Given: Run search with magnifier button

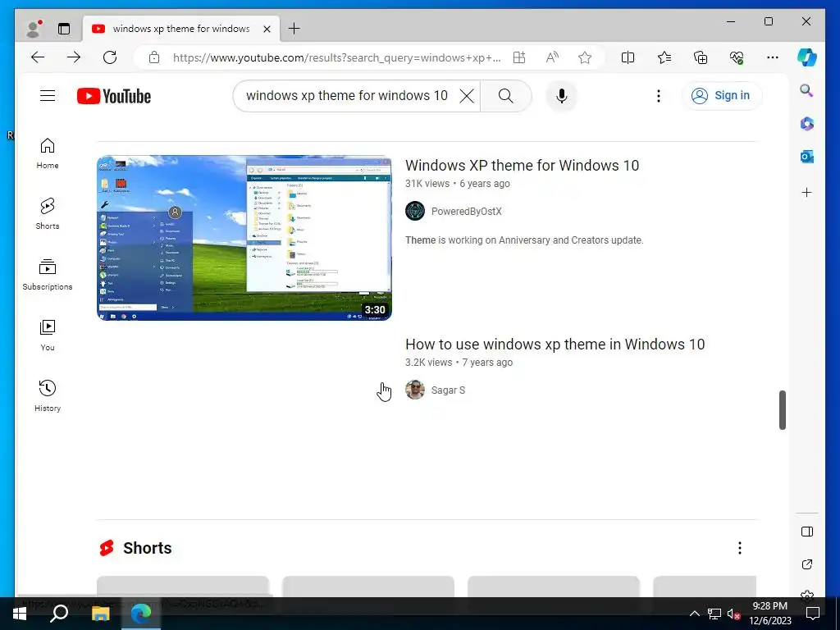Looking at the screenshot, I should click(505, 96).
